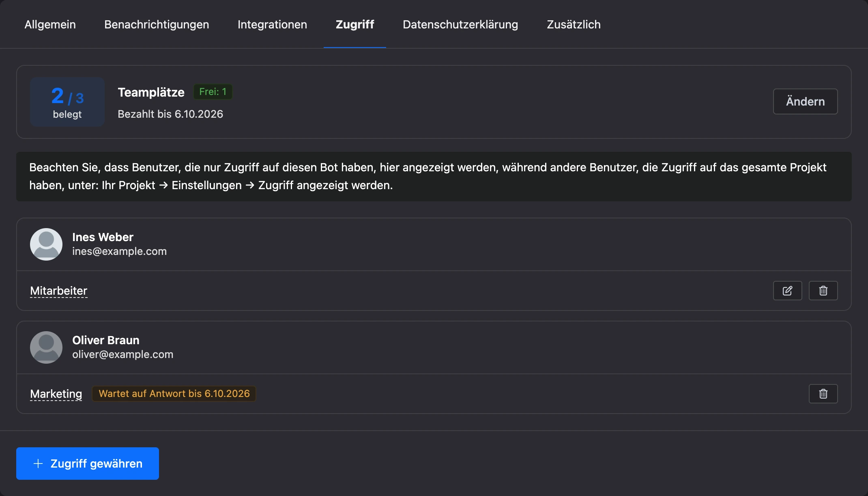Open the Marketing role label
The image size is (868, 496).
tap(56, 394)
